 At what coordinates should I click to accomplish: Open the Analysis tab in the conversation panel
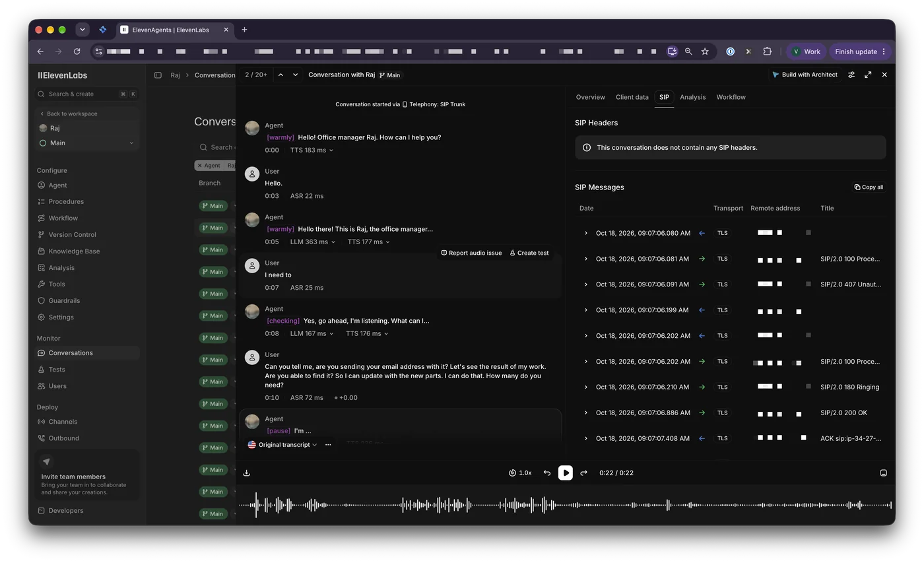click(692, 97)
